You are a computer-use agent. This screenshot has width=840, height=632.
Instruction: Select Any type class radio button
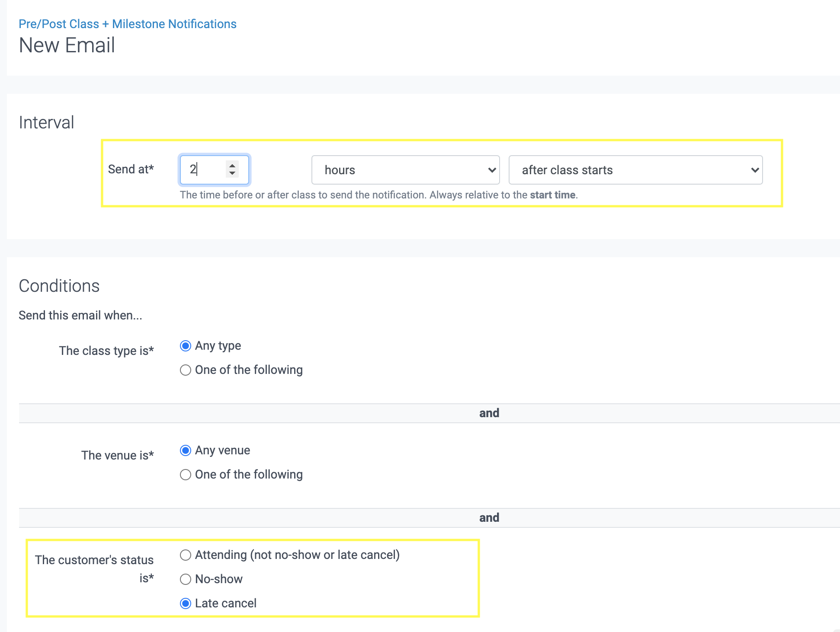coord(186,346)
